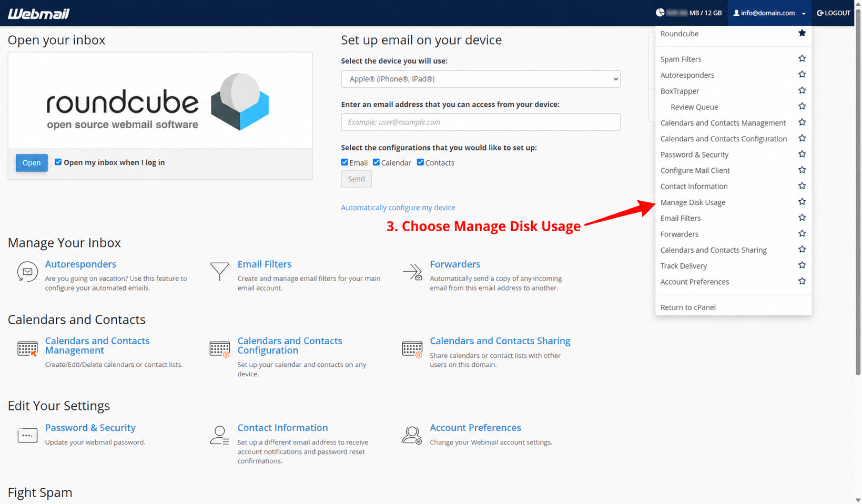The height and width of the screenshot is (504, 862).
Task: Click the disk usage pie chart icon
Action: pos(660,13)
